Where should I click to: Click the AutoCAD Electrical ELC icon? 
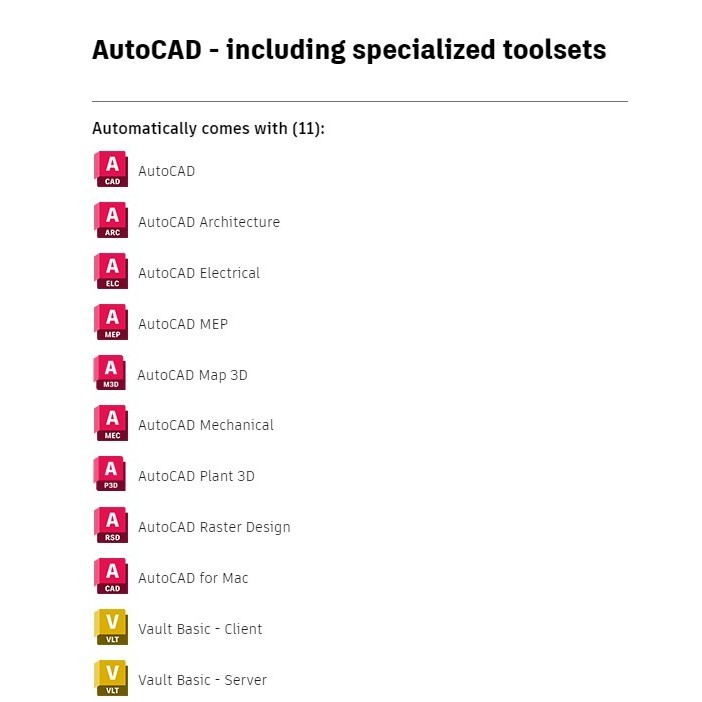pos(111,272)
